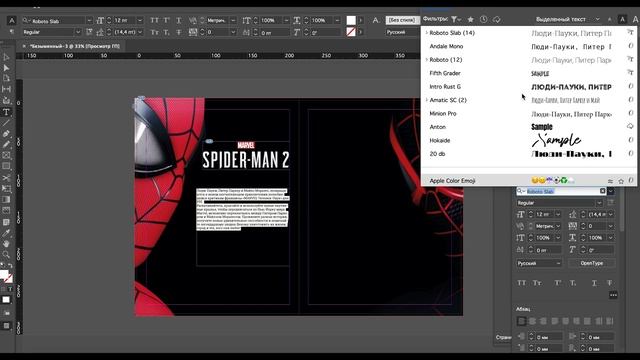Choose the Intro Rust G font
The width and height of the screenshot is (640, 360).
(445, 87)
